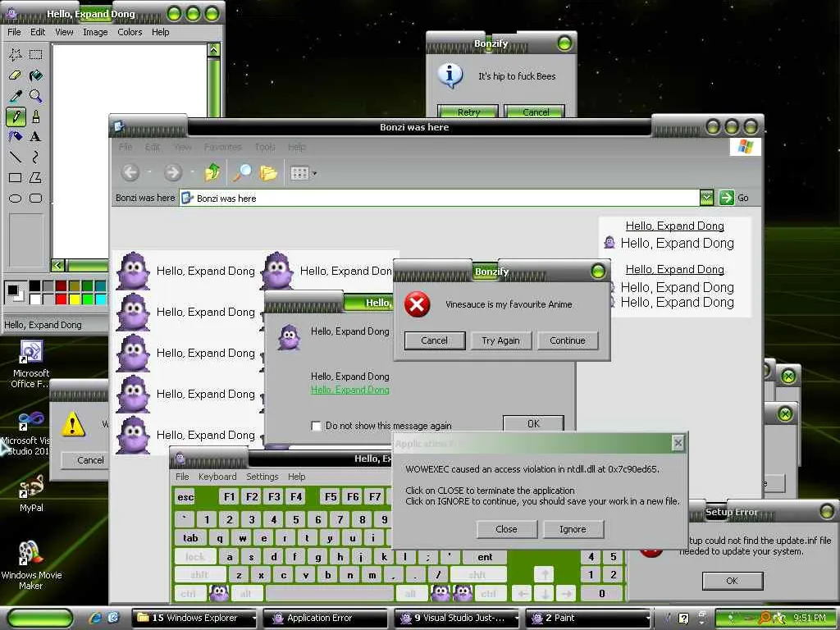Viewport: 840px width, 630px height.
Task: Click the Start button on the taskbar
Action: point(41,618)
